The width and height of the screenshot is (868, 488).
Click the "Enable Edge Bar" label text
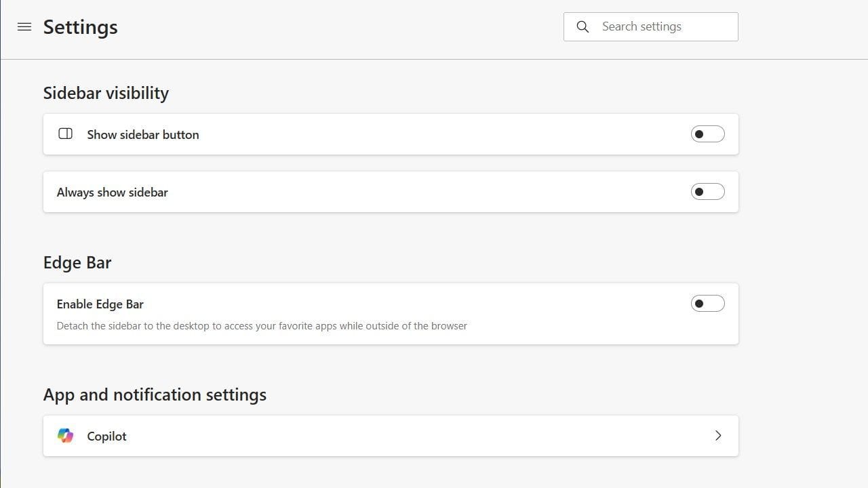[x=100, y=304]
